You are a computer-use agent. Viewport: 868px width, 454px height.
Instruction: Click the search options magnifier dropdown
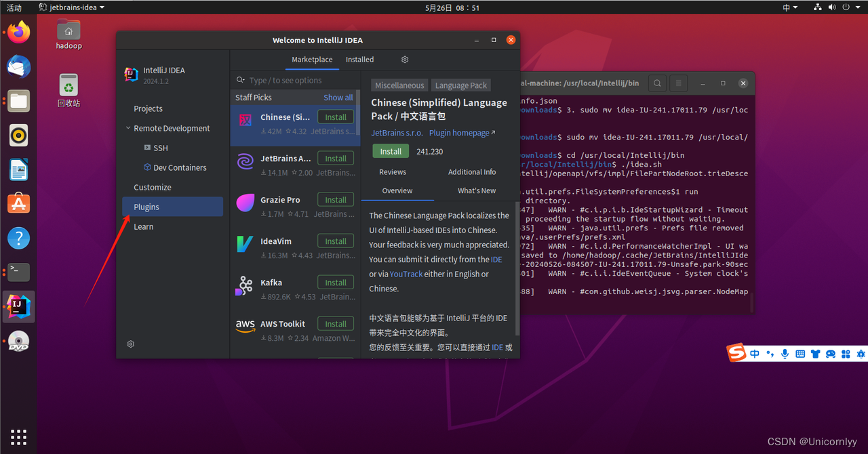(x=241, y=80)
